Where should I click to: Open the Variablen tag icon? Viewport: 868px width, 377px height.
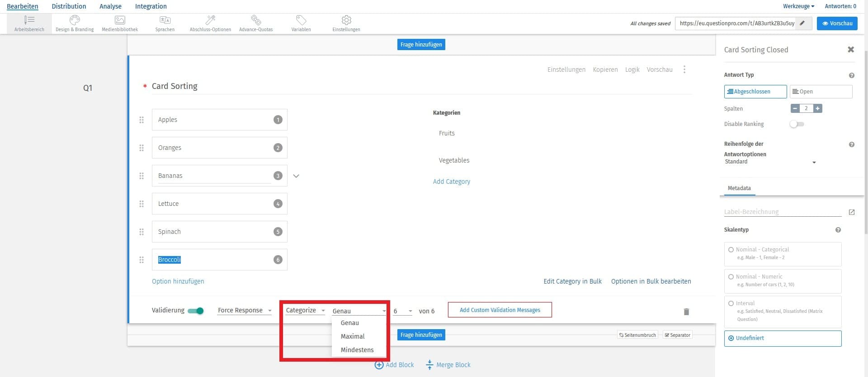click(301, 20)
